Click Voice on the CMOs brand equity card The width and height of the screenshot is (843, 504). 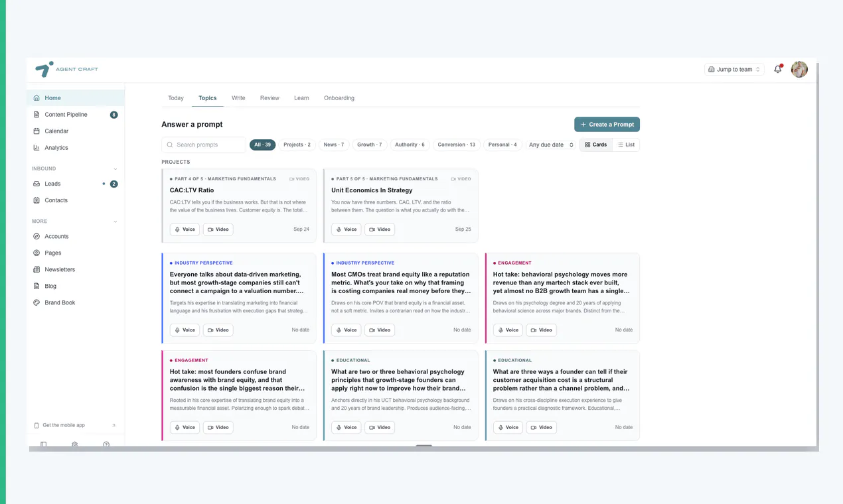tap(346, 330)
